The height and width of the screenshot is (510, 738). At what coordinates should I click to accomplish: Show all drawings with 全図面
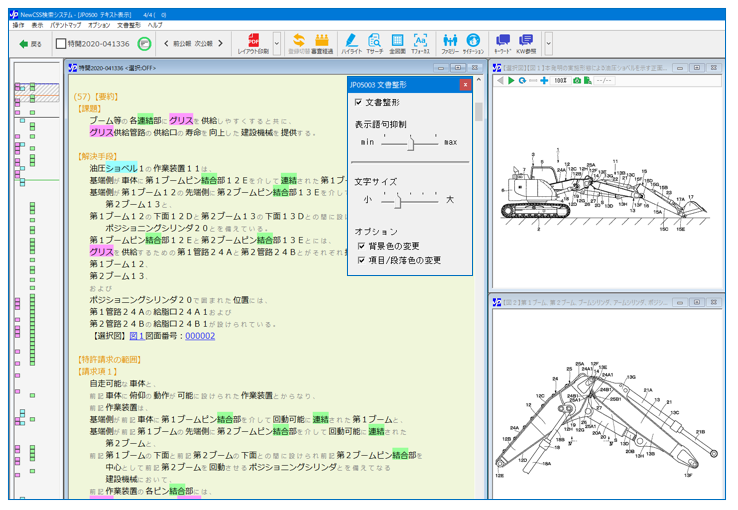pos(397,44)
